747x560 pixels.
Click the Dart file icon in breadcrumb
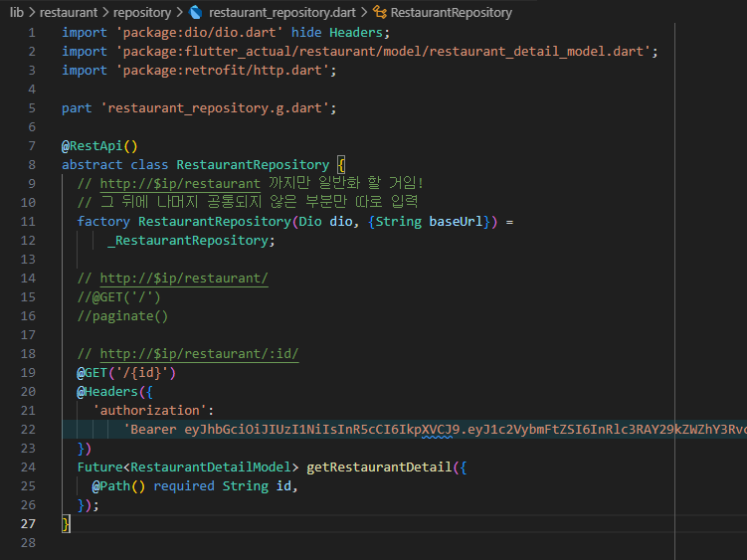[x=195, y=12]
